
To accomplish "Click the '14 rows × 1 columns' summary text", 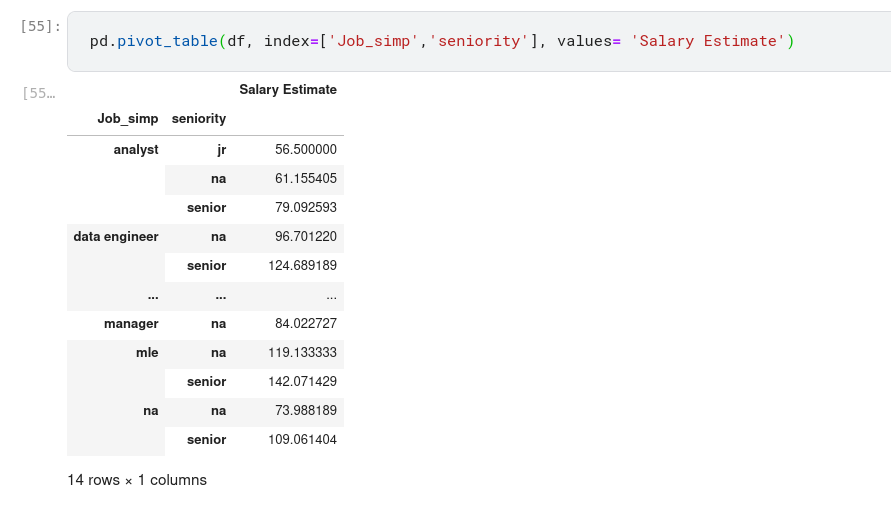I will tap(137, 480).
